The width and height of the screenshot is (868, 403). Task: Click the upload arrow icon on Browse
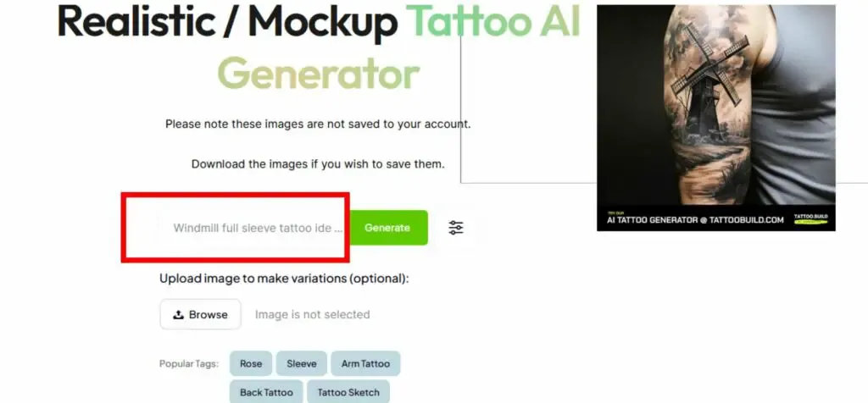point(178,315)
